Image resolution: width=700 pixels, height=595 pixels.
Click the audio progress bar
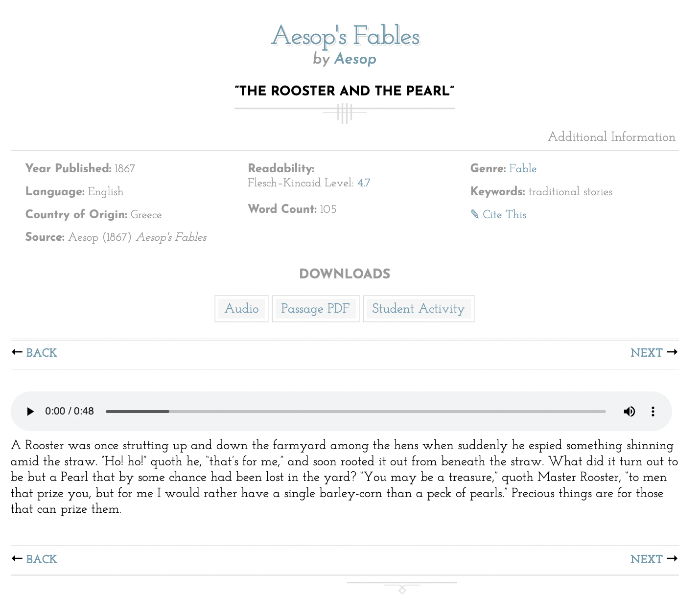pyautogui.click(x=355, y=412)
